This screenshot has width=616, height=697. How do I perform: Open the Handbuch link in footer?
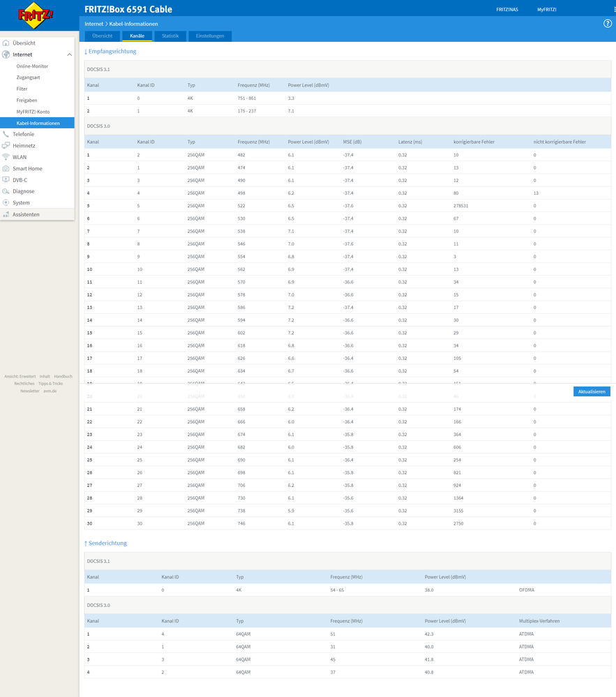pyautogui.click(x=63, y=376)
